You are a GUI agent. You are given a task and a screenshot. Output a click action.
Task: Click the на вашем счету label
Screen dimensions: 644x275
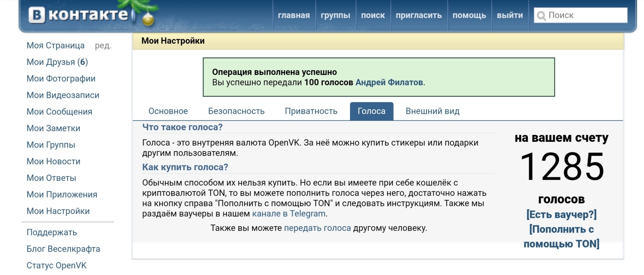pos(561,137)
